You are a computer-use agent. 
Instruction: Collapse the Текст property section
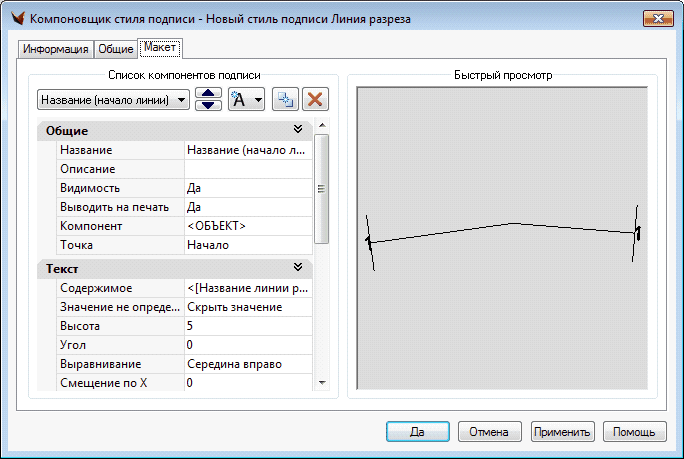coord(297,268)
